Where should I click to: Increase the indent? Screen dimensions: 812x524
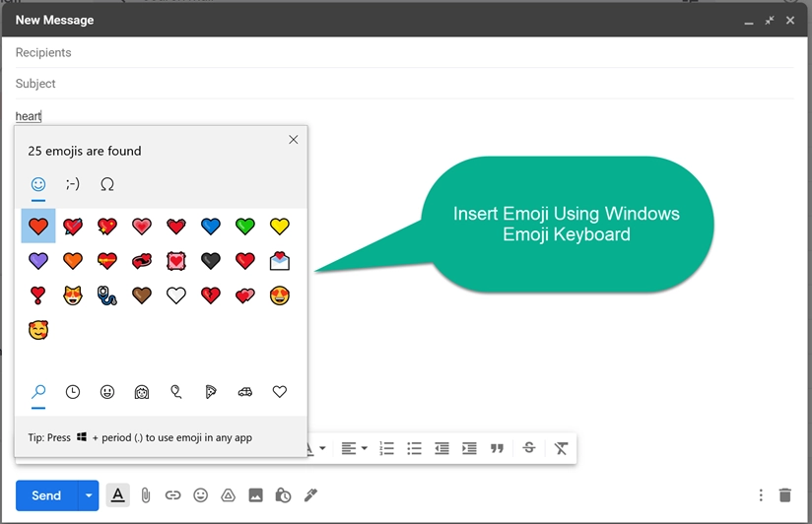[x=469, y=448]
